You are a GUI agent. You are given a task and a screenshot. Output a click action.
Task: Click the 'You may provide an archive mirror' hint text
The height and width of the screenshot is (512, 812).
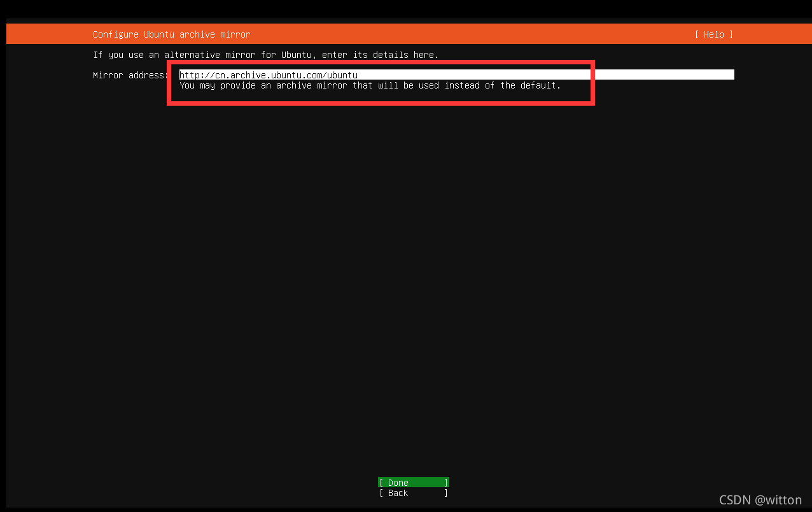(x=370, y=85)
